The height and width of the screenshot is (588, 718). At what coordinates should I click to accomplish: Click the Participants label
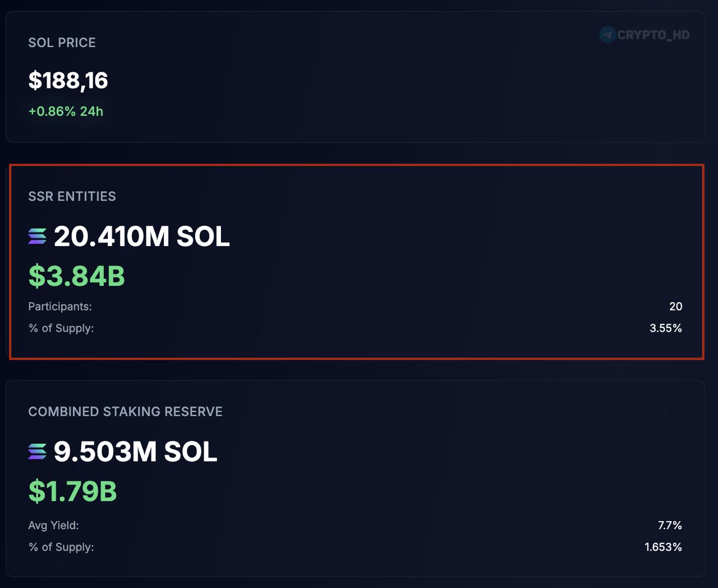pos(60,307)
